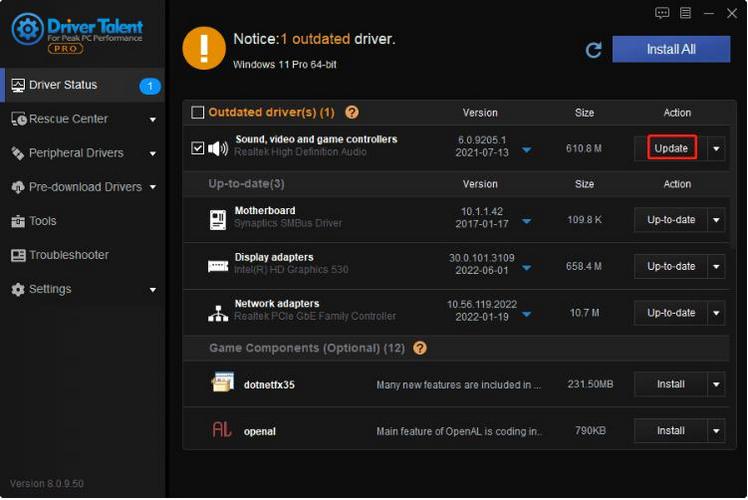Click help icon beside Game Components
Screen dimensions: 748x500
(420, 348)
